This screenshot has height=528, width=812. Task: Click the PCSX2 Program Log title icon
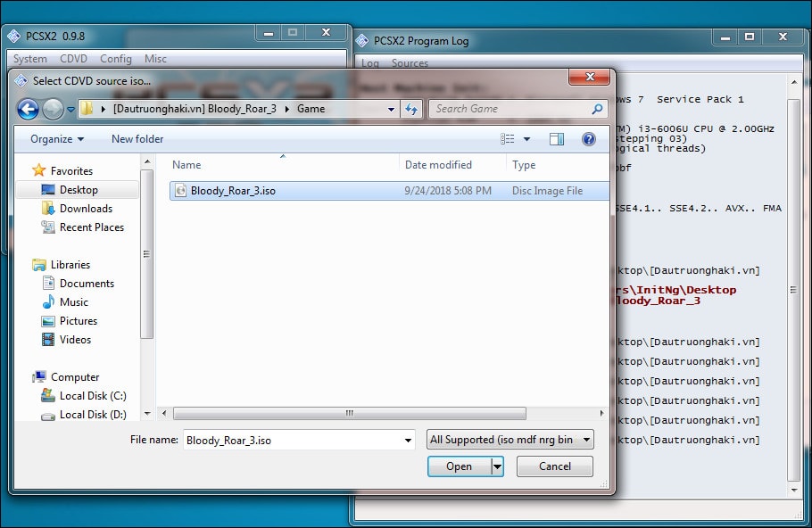pos(362,40)
